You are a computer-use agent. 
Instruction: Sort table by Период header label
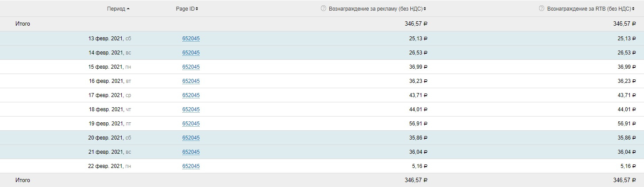[x=116, y=9]
